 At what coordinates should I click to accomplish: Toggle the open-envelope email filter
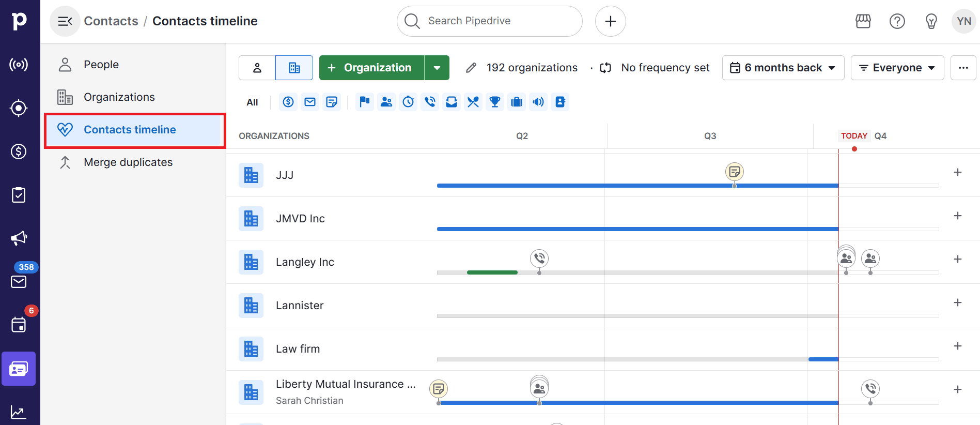[x=452, y=102]
